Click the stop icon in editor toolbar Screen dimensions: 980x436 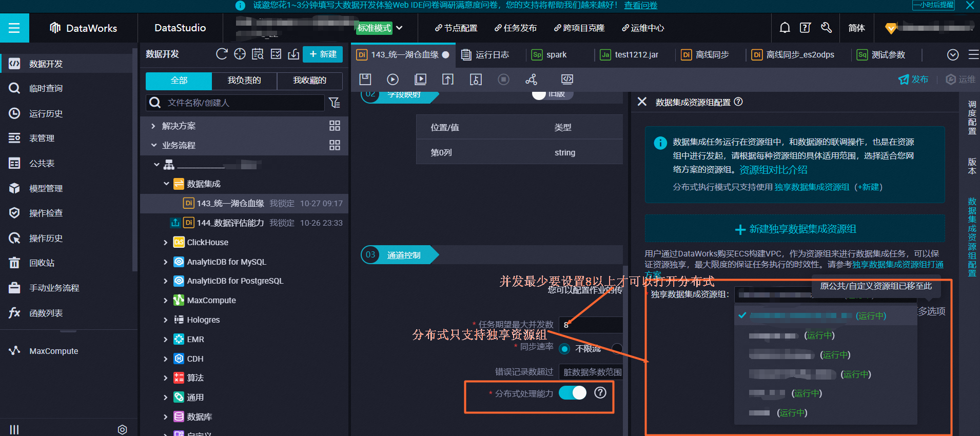coord(504,79)
